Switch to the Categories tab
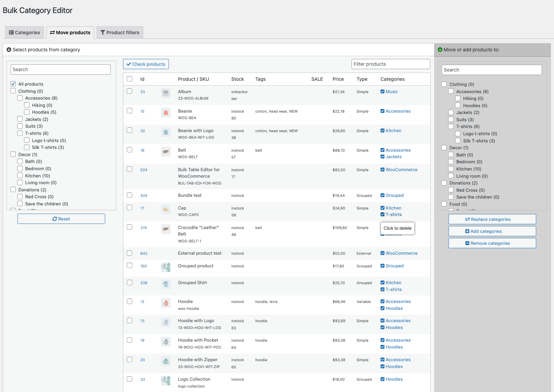 pyautogui.click(x=24, y=32)
